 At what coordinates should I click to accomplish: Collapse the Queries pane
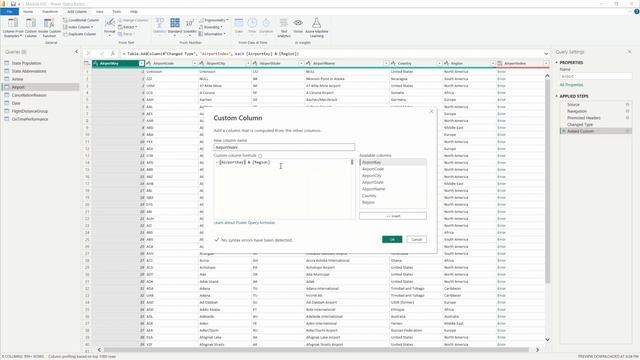tap(76, 52)
